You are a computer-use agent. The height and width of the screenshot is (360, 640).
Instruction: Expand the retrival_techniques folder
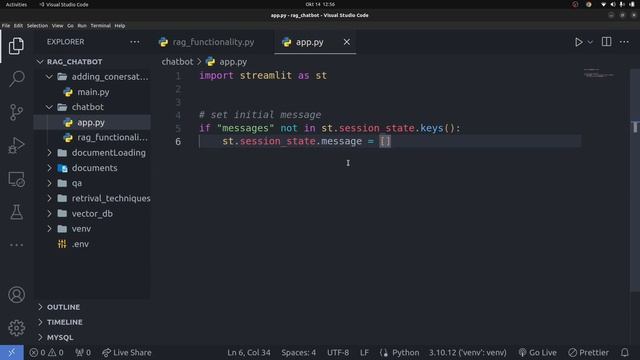(x=92, y=198)
